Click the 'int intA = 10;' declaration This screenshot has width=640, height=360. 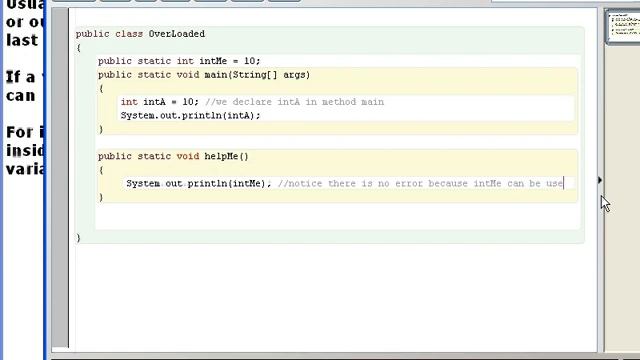pos(159,102)
